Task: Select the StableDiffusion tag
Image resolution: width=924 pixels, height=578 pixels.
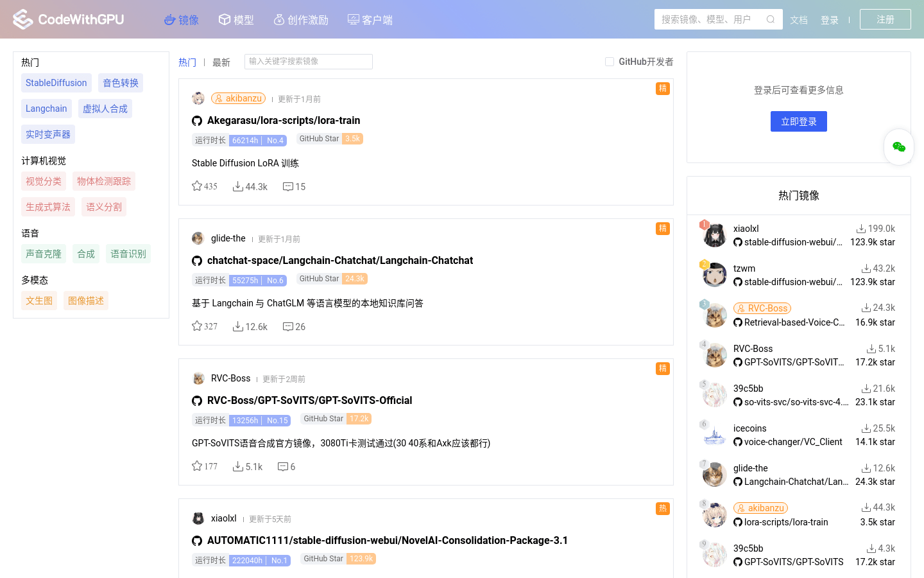Action: pos(56,83)
